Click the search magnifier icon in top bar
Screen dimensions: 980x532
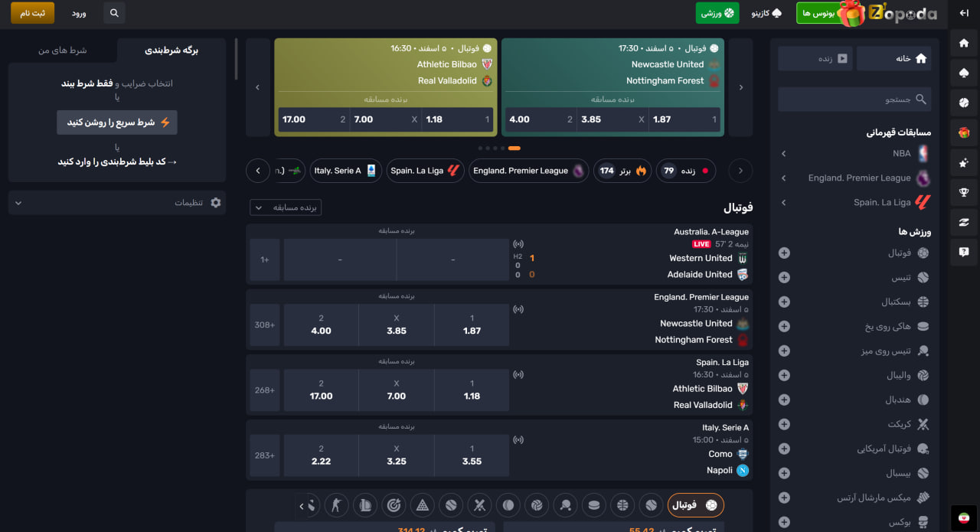[x=114, y=13]
